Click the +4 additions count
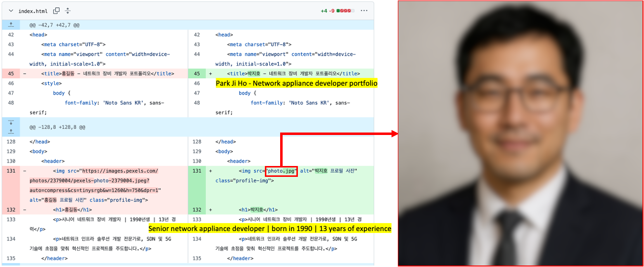This screenshot has height=267, width=644. [x=323, y=10]
